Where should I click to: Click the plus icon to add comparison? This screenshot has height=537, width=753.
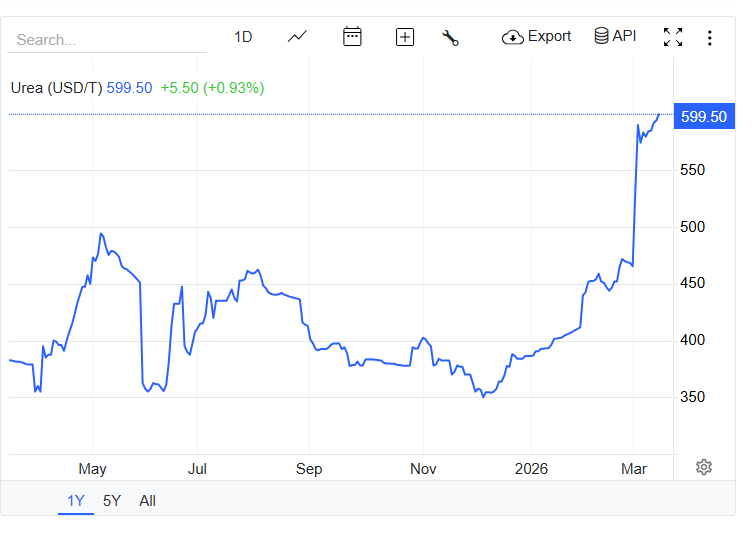click(405, 37)
